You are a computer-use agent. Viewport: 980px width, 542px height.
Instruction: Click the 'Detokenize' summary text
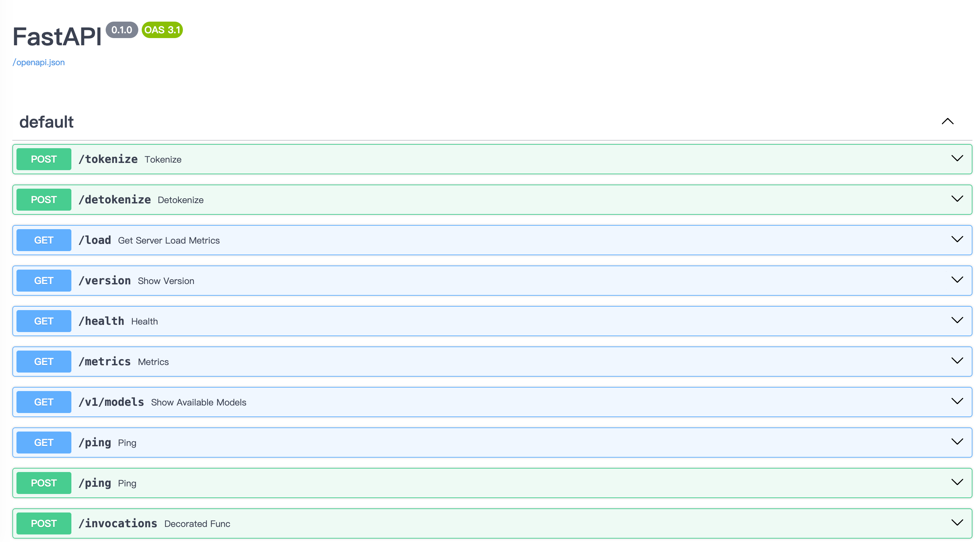[x=181, y=200]
